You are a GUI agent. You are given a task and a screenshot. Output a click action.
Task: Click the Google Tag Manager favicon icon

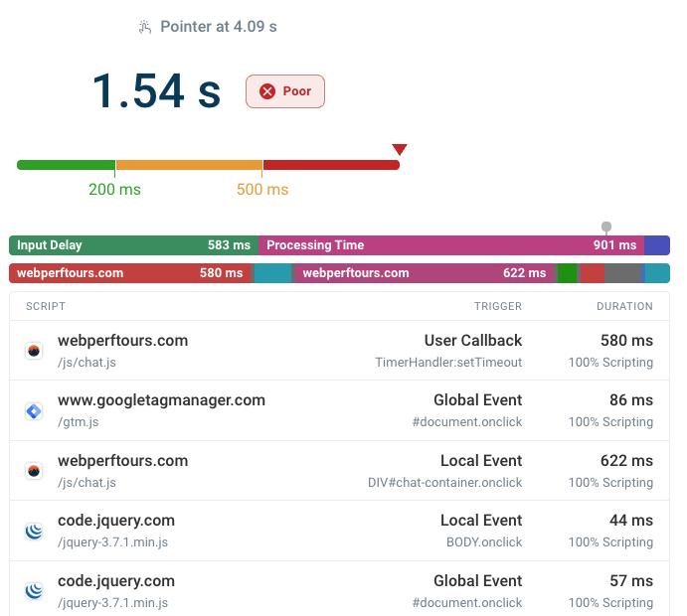click(x=34, y=411)
